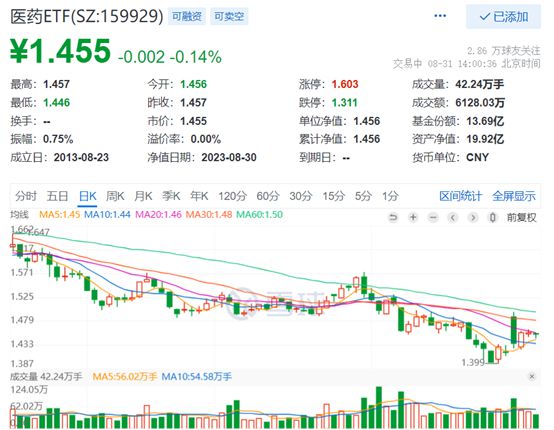Select the 季K chart tab
554x430 pixels.
click(x=171, y=196)
